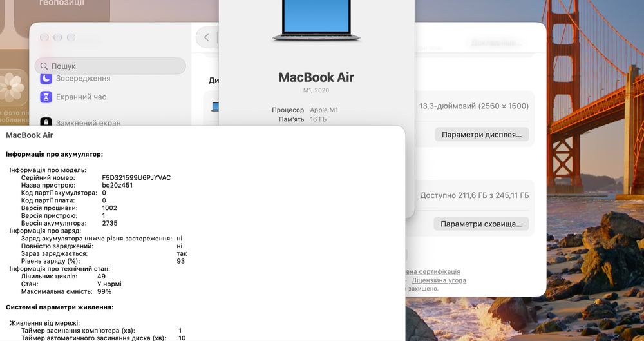Click the Живлення від мережі: row
The width and height of the screenshot is (644, 341).
45,323
